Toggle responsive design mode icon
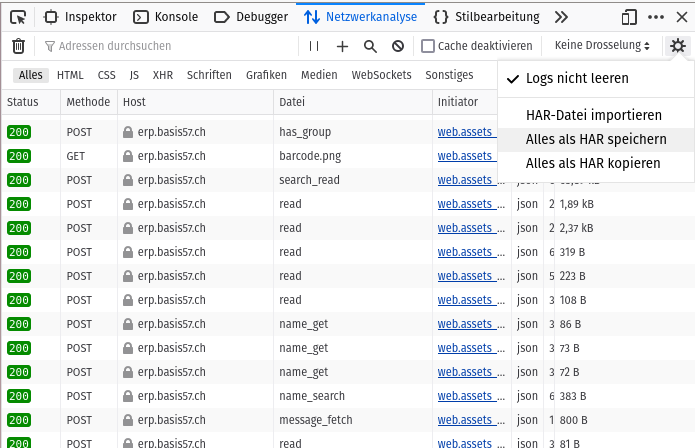 click(x=629, y=17)
